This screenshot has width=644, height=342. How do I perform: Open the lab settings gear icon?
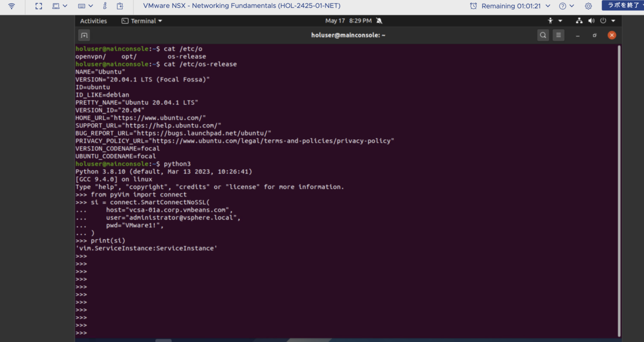pyautogui.click(x=588, y=6)
